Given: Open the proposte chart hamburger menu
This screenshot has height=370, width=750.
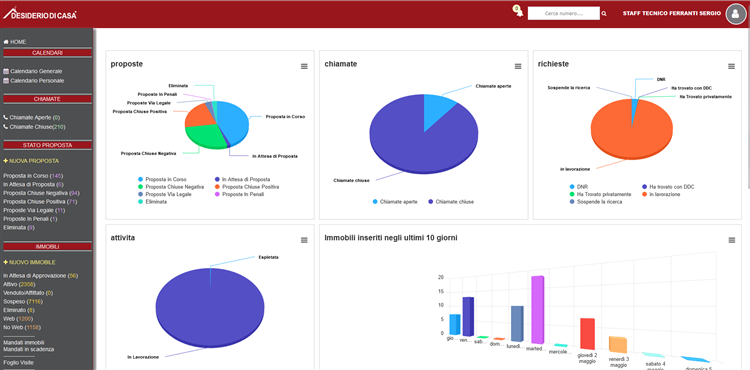Looking at the screenshot, I should coord(304,66).
